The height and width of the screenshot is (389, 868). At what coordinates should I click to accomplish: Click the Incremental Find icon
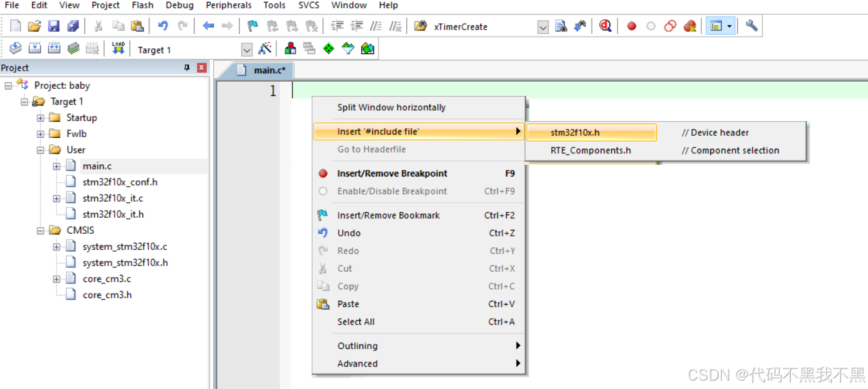tap(580, 26)
